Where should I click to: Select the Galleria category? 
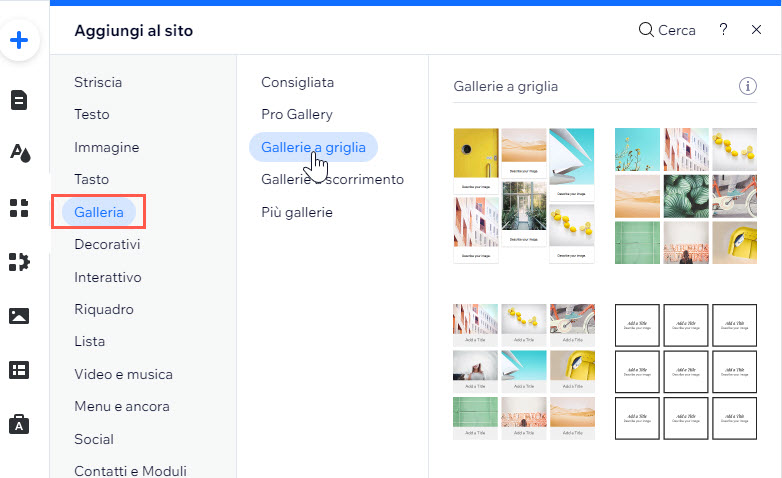[x=99, y=212]
